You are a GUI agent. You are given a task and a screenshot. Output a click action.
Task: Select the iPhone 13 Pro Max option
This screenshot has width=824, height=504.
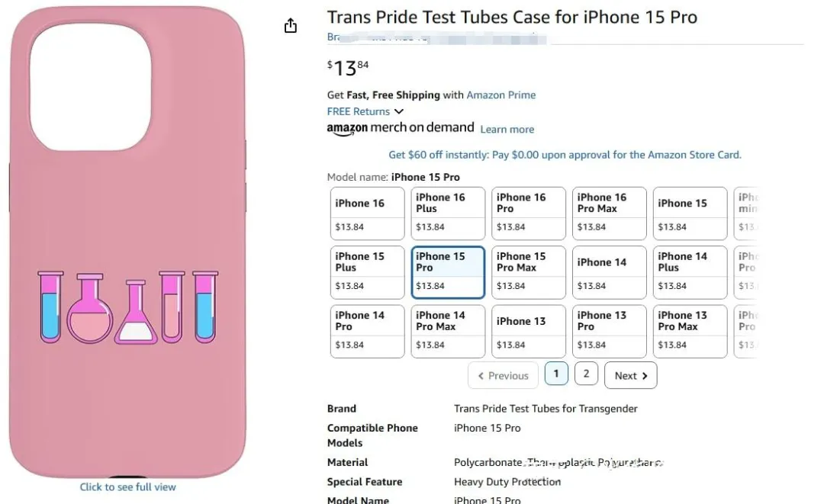[x=690, y=331]
